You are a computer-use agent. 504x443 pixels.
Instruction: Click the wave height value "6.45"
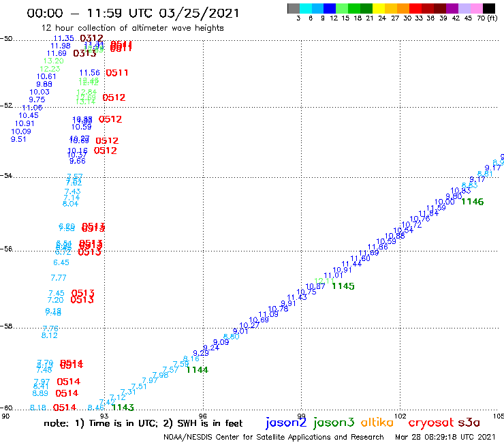(x=61, y=262)
